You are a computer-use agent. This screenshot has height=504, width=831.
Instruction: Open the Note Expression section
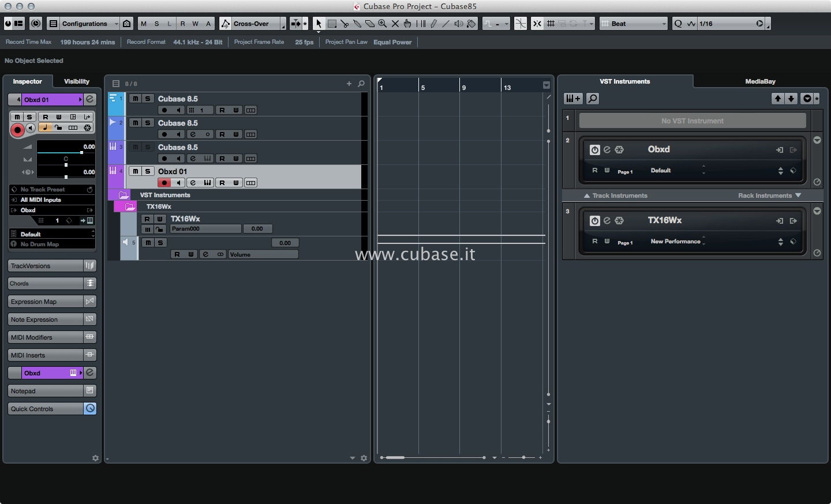[46, 319]
